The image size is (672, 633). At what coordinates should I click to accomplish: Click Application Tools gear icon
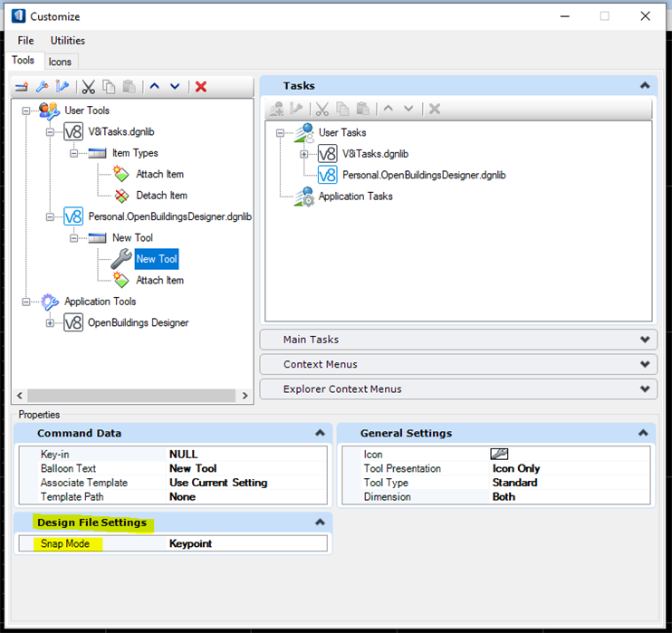tap(50, 302)
